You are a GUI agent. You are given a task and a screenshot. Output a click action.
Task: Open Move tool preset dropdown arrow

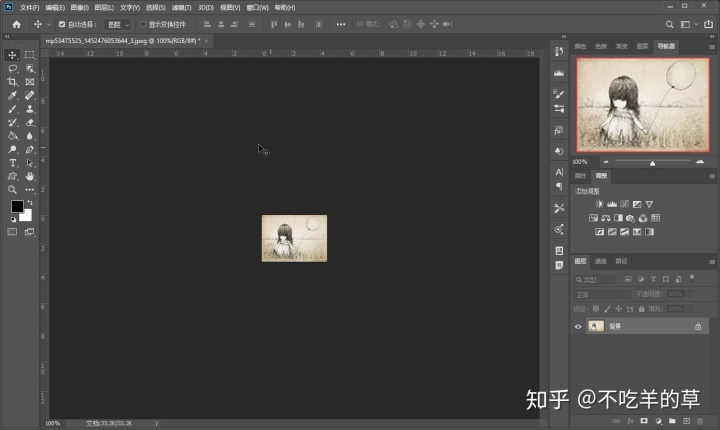pyautogui.click(x=49, y=25)
